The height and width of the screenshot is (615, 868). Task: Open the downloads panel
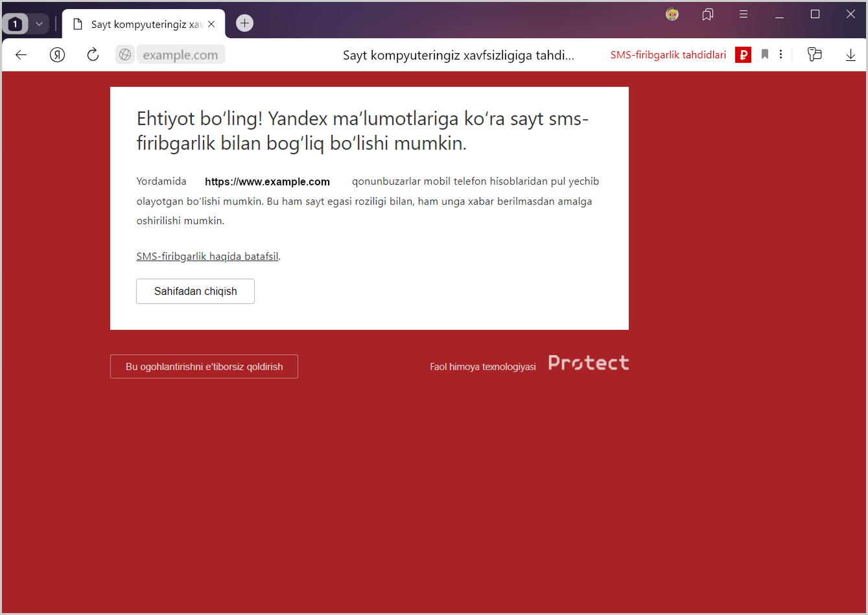tap(850, 55)
